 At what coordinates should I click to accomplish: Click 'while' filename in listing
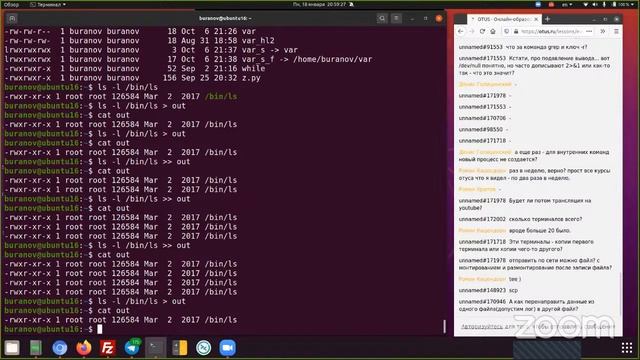click(x=253, y=69)
